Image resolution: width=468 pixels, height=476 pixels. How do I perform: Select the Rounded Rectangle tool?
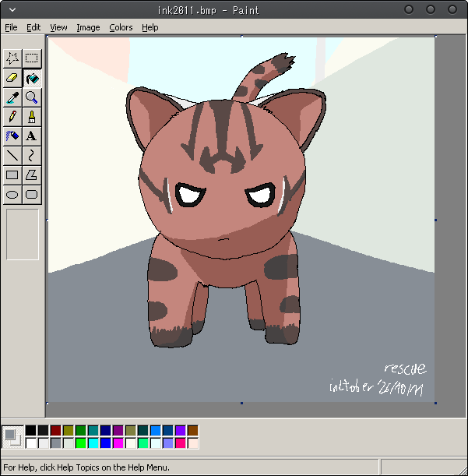[x=32, y=195]
